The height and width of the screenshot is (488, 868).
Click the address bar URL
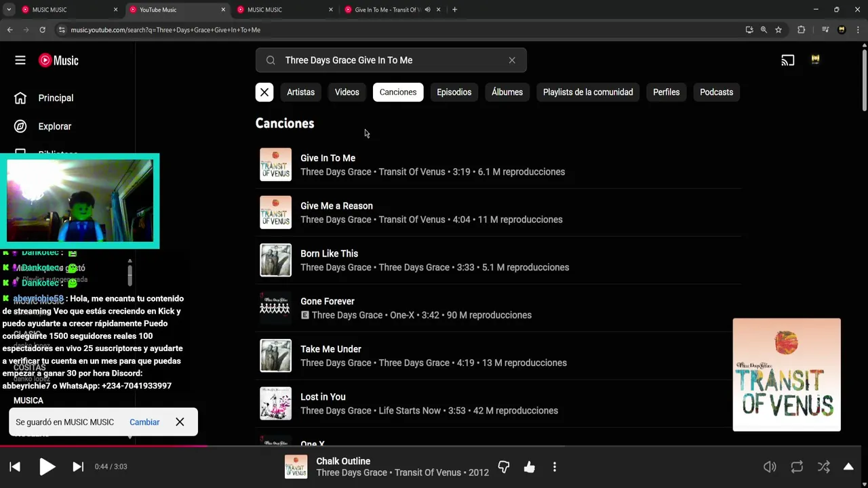(165, 30)
